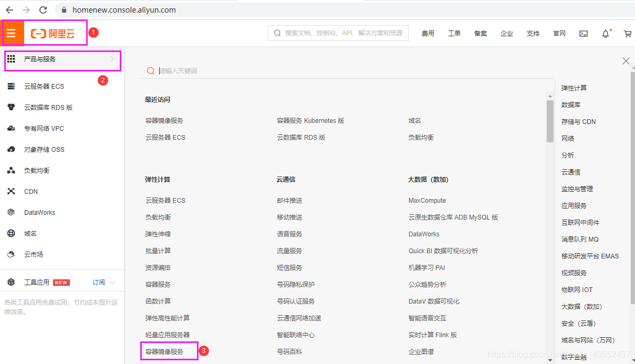635x364 pixels.
Task: Jump to 数据库 category
Action: tap(571, 105)
